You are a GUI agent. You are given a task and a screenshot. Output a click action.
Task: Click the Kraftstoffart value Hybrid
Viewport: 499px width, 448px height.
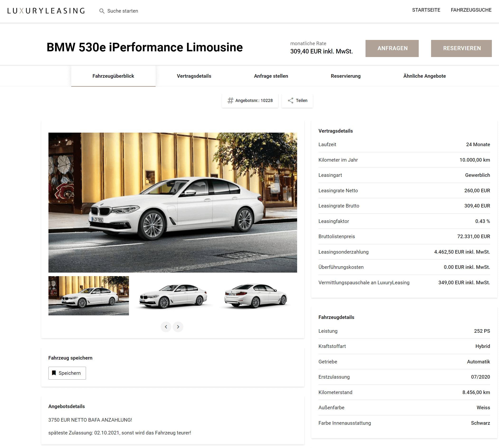coord(482,346)
